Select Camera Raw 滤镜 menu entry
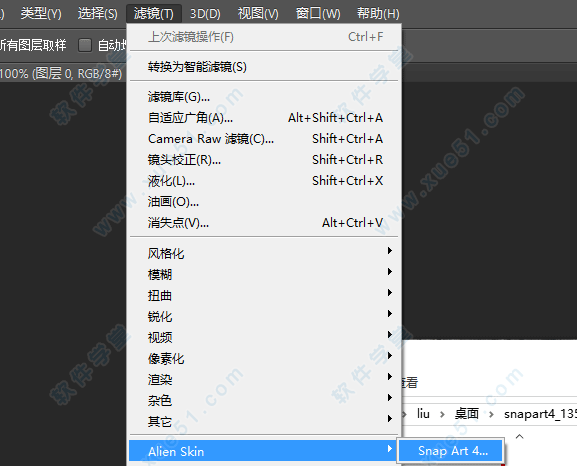Screen dimensions: 577x466 tap(263, 139)
